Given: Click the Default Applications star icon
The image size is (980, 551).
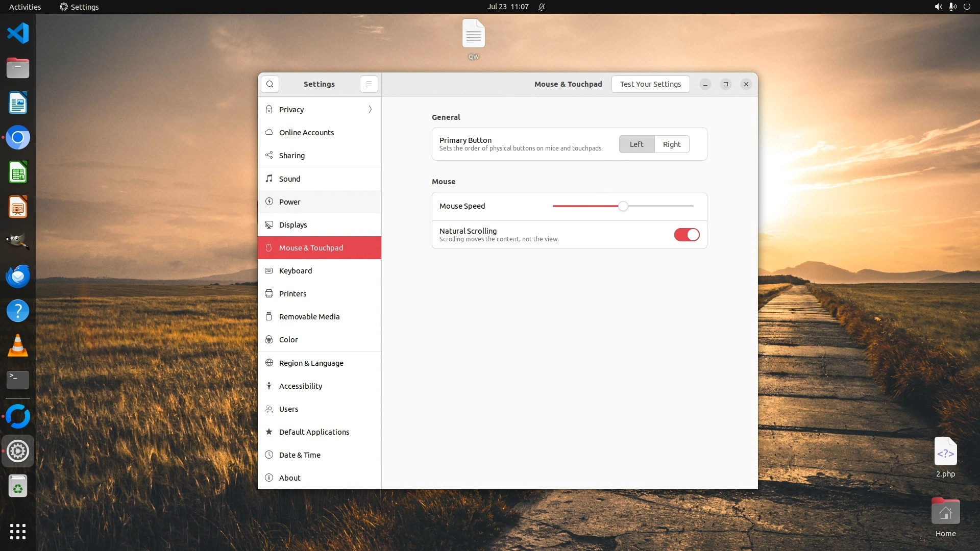Looking at the screenshot, I should coord(269,432).
